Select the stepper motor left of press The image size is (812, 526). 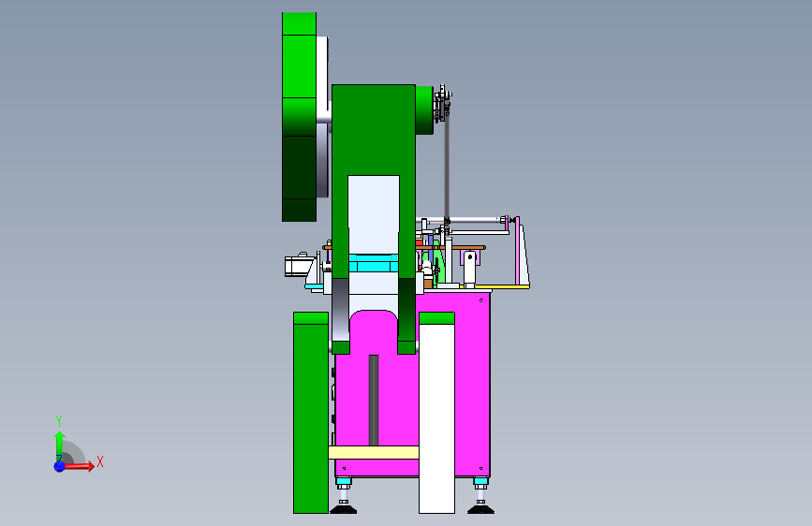tap(298, 265)
